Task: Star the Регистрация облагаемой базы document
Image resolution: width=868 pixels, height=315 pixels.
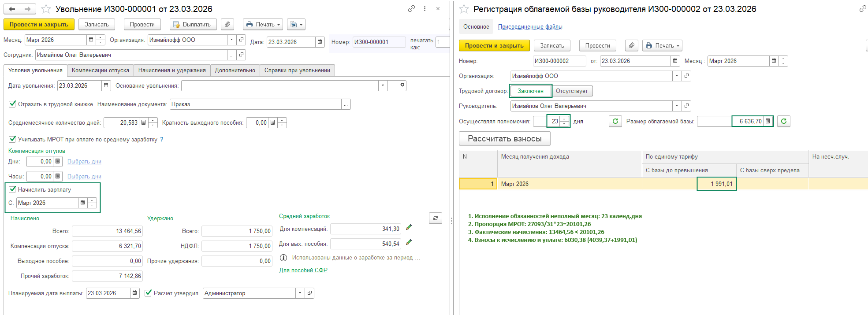Action: coord(464,9)
